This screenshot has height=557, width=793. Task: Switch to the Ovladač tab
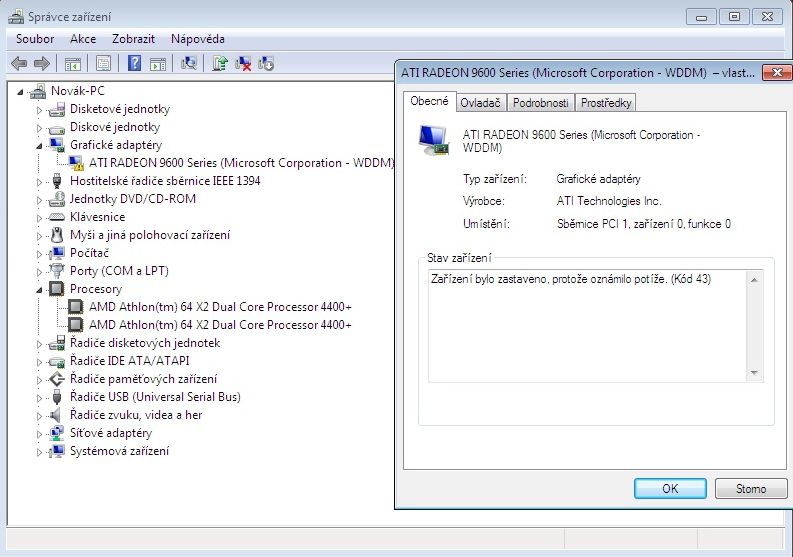point(480,103)
